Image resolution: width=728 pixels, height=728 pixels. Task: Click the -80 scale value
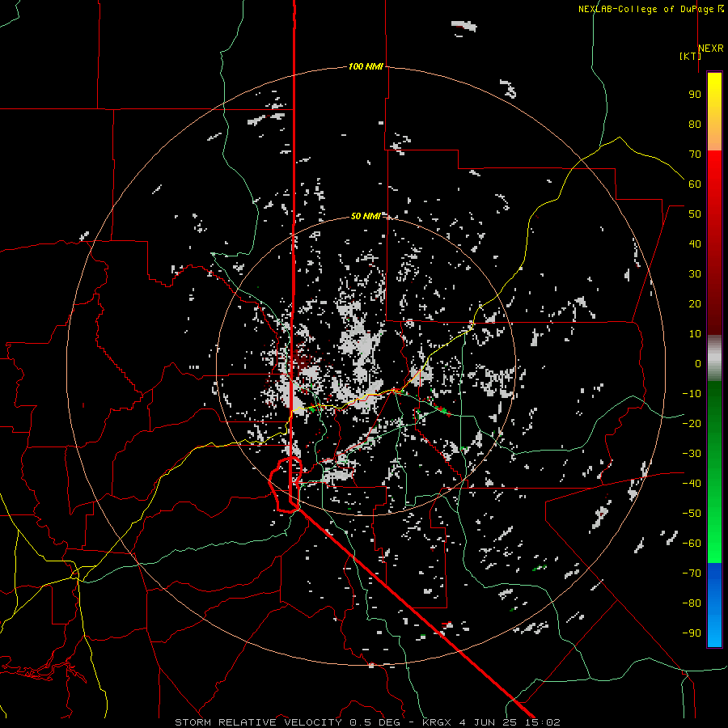point(692,603)
